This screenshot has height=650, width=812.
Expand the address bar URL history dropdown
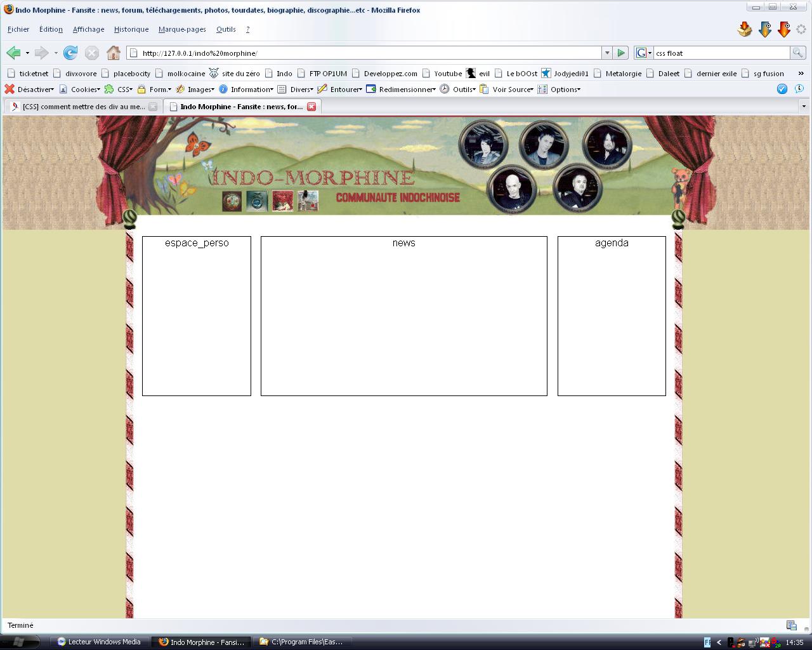(x=607, y=53)
